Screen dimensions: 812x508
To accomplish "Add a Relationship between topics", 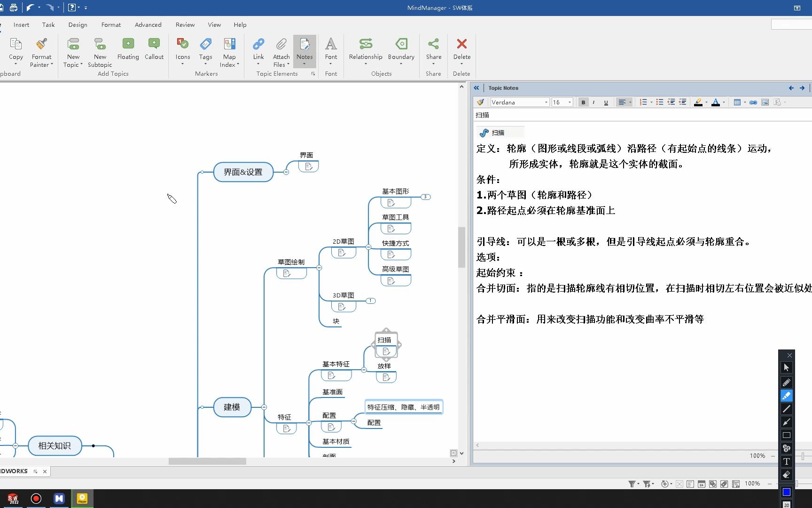I will (365, 52).
